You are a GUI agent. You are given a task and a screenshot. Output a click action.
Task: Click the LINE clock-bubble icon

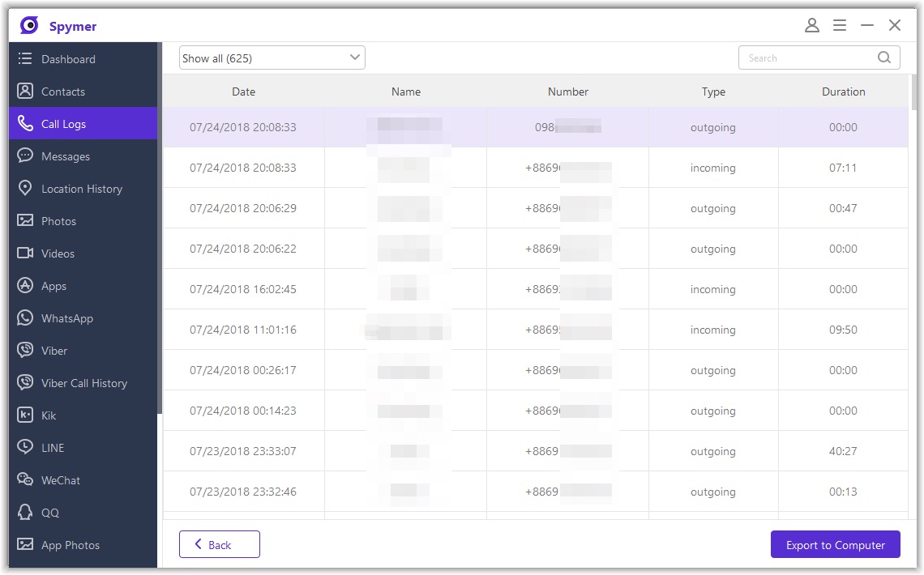[25, 447]
